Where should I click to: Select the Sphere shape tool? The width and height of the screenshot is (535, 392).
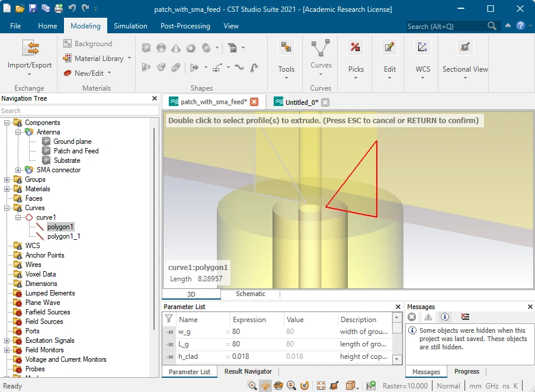click(161, 48)
